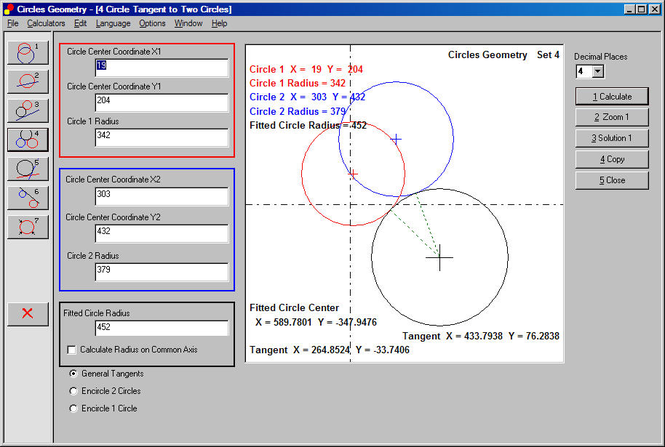Select calculator 2 circle and line icon

(28, 81)
